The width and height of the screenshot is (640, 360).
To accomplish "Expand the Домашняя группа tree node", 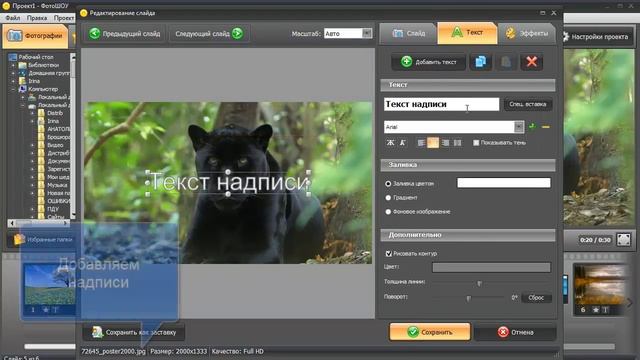I will tap(13, 73).
